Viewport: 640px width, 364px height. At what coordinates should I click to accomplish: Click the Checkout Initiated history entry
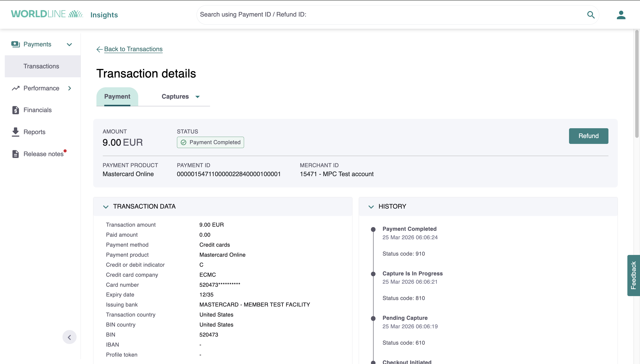coord(407,362)
